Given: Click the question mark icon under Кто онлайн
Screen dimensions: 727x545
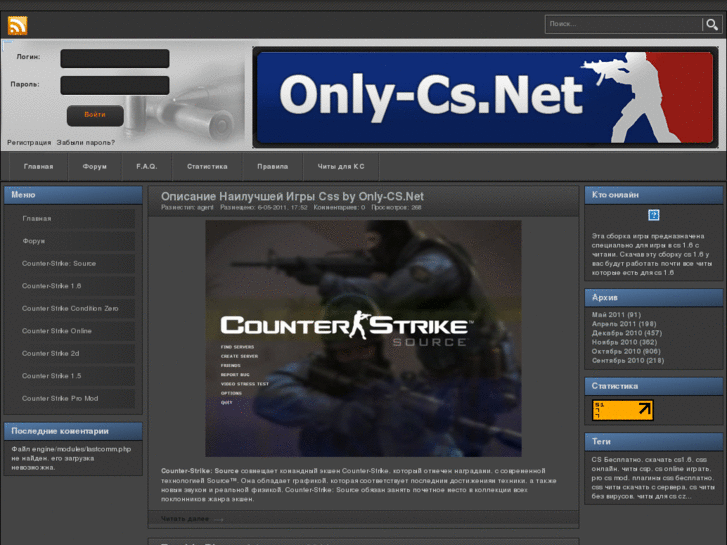Looking at the screenshot, I should point(653,215).
